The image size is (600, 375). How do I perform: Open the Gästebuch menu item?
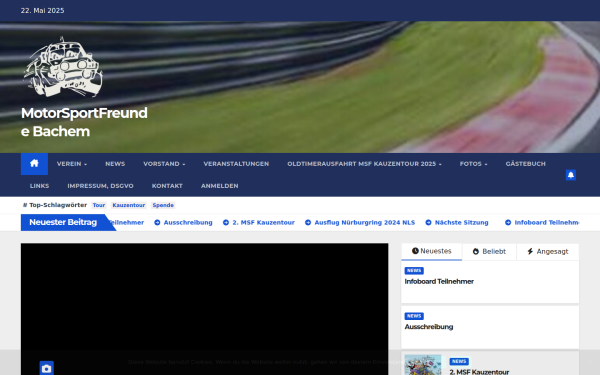(x=525, y=164)
